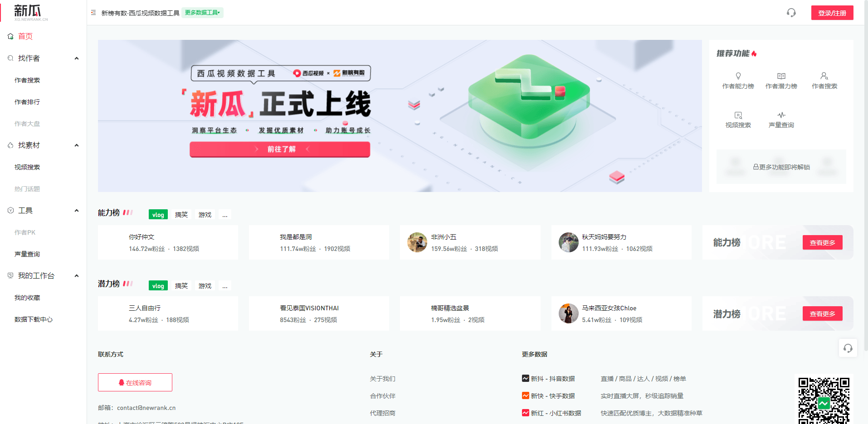This screenshot has width=868, height=424.
Task: Select the 搞笑 tab in 潜力榜
Action: pos(181,286)
